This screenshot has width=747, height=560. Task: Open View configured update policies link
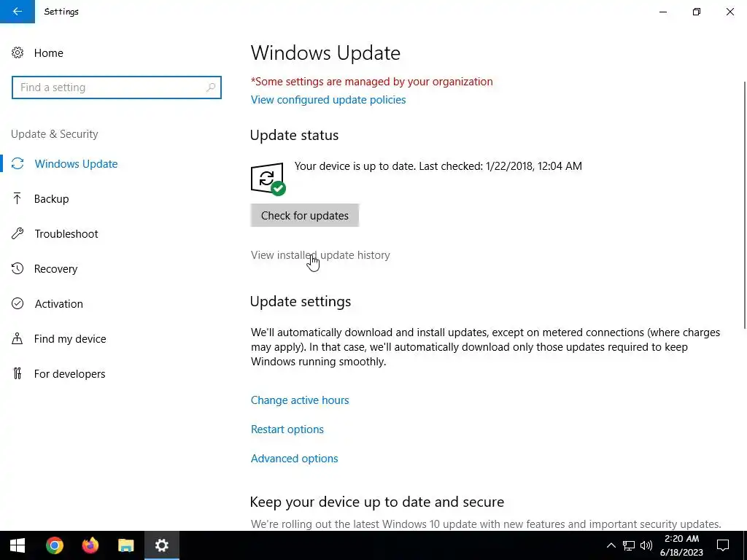[x=328, y=100]
